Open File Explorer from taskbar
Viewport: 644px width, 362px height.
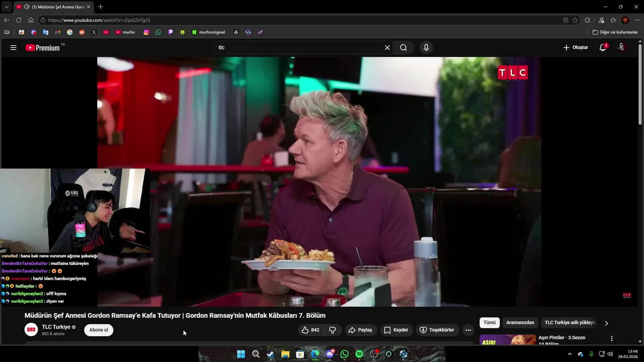click(285, 354)
